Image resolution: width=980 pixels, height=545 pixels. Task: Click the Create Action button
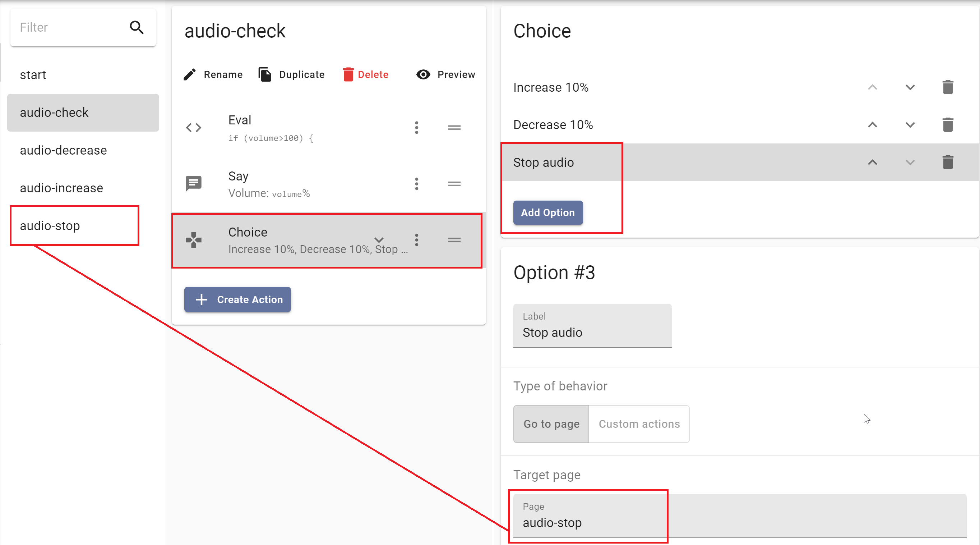click(237, 299)
